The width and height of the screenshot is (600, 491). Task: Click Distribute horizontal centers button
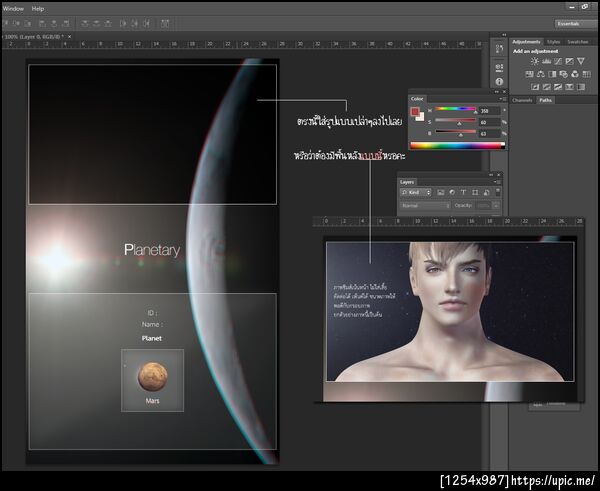[135, 24]
